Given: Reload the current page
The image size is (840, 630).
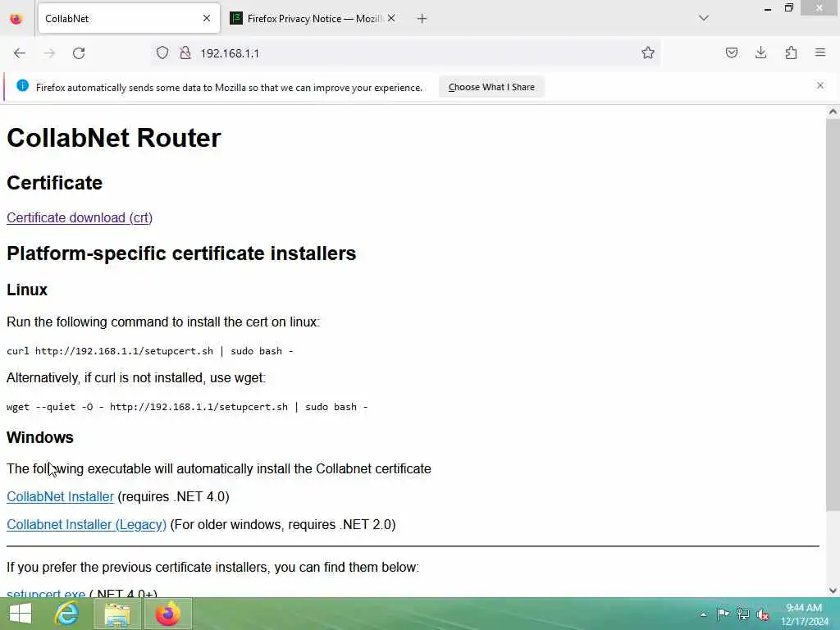Looking at the screenshot, I should 79,53.
